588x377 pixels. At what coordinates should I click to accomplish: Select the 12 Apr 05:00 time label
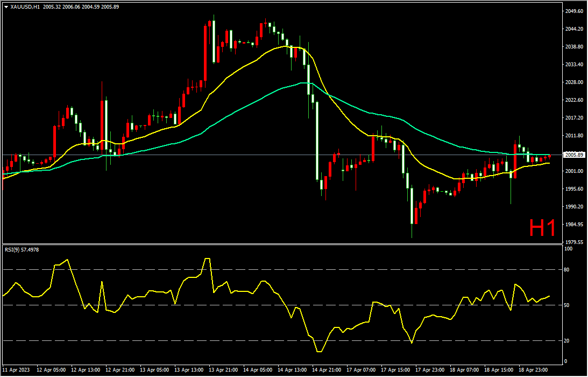click(50, 370)
